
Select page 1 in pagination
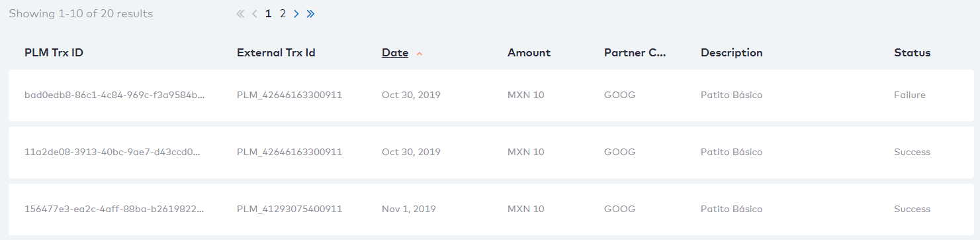click(268, 13)
